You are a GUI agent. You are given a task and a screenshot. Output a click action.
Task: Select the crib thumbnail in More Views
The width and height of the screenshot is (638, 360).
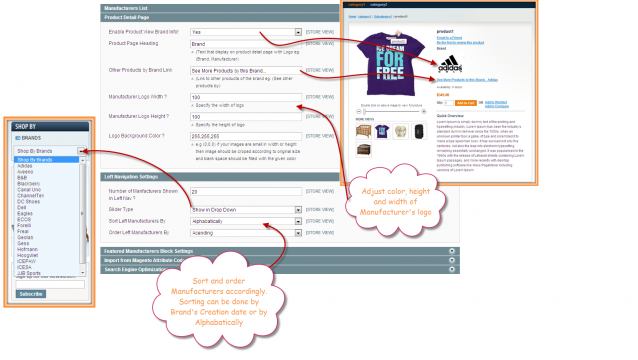coord(363,131)
